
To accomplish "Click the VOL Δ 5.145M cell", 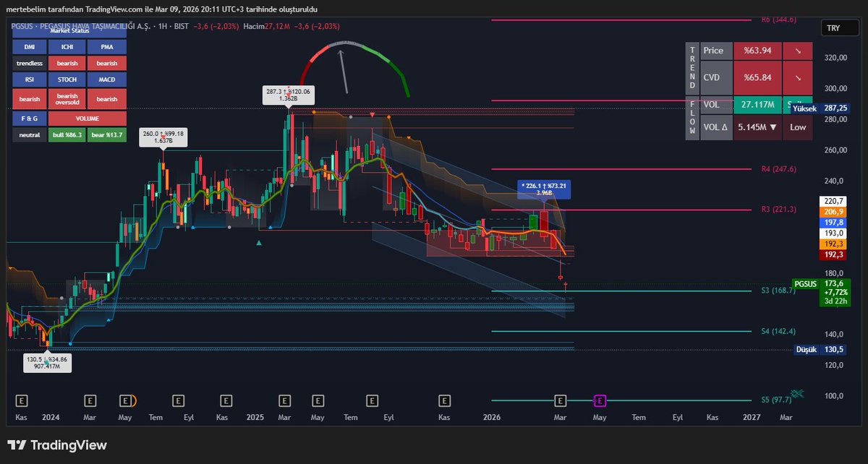I will 757,126.
